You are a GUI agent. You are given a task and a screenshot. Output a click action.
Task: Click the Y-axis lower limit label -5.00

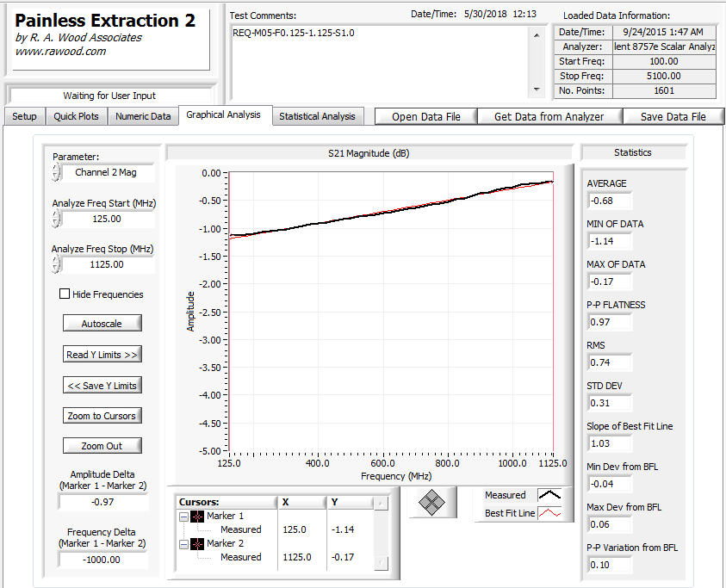[x=210, y=451]
